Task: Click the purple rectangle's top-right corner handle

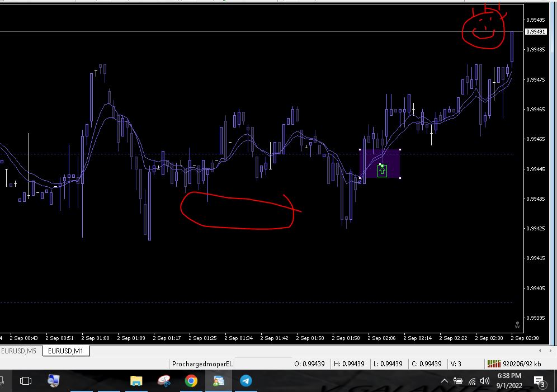Action: (x=400, y=149)
